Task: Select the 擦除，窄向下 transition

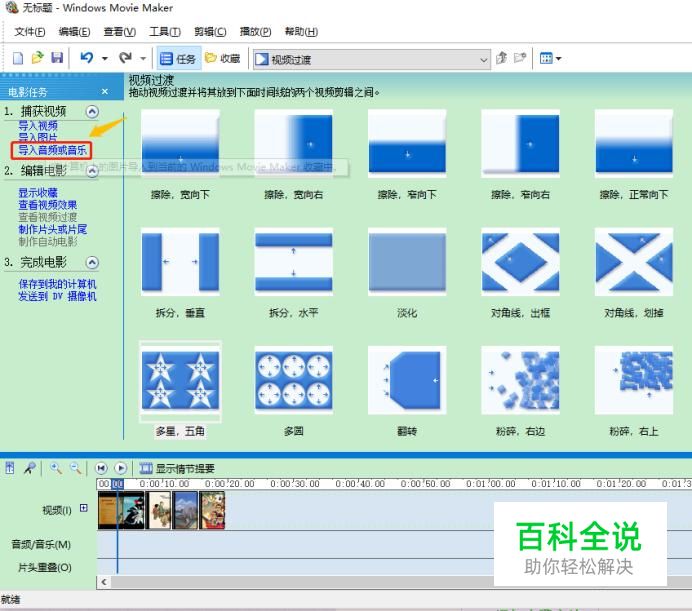Action: 407,143
